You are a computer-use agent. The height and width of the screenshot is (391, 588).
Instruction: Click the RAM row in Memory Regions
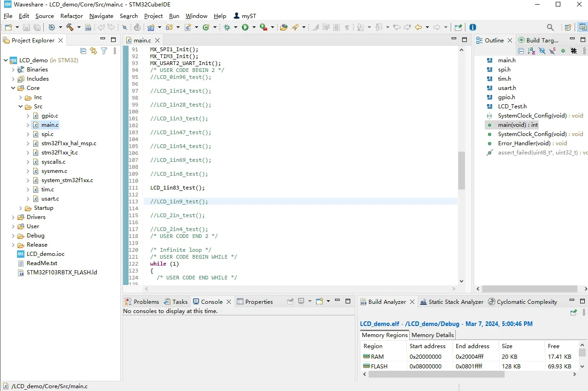point(470,356)
